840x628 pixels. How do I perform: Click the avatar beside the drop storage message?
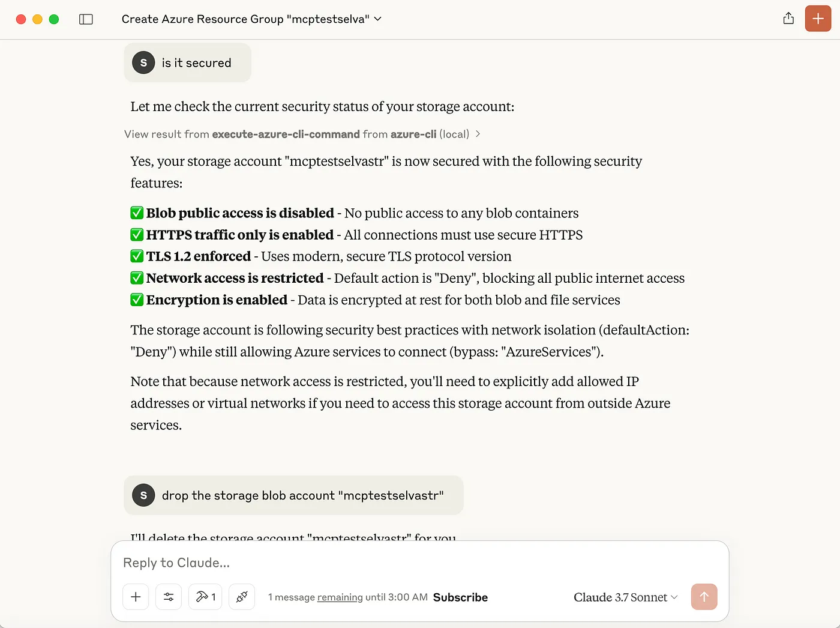143,495
